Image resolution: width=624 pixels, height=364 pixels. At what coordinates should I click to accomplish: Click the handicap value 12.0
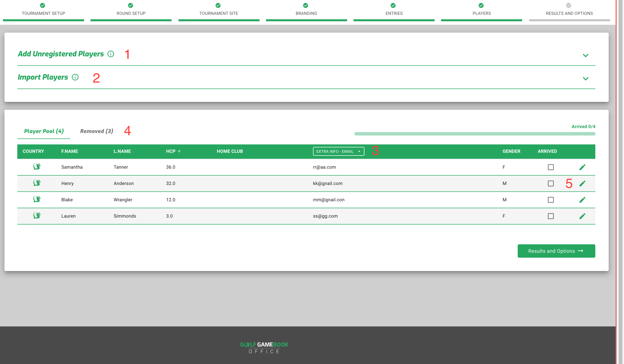click(171, 200)
